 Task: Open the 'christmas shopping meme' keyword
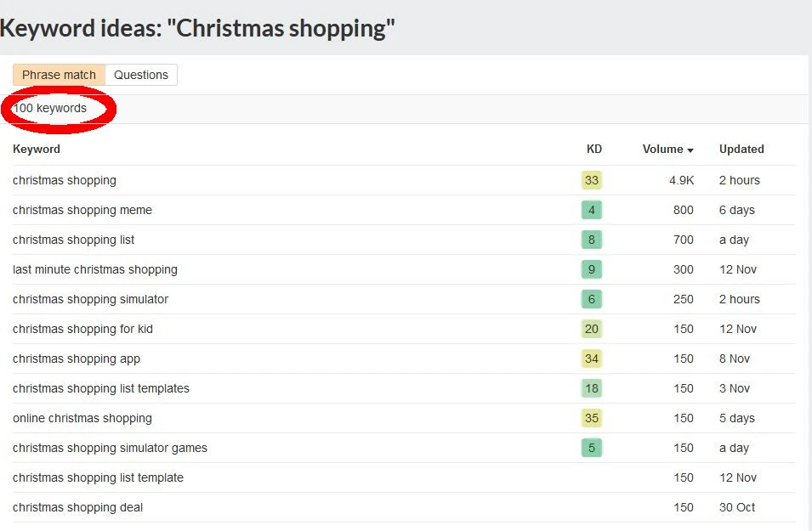pos(82,210)
